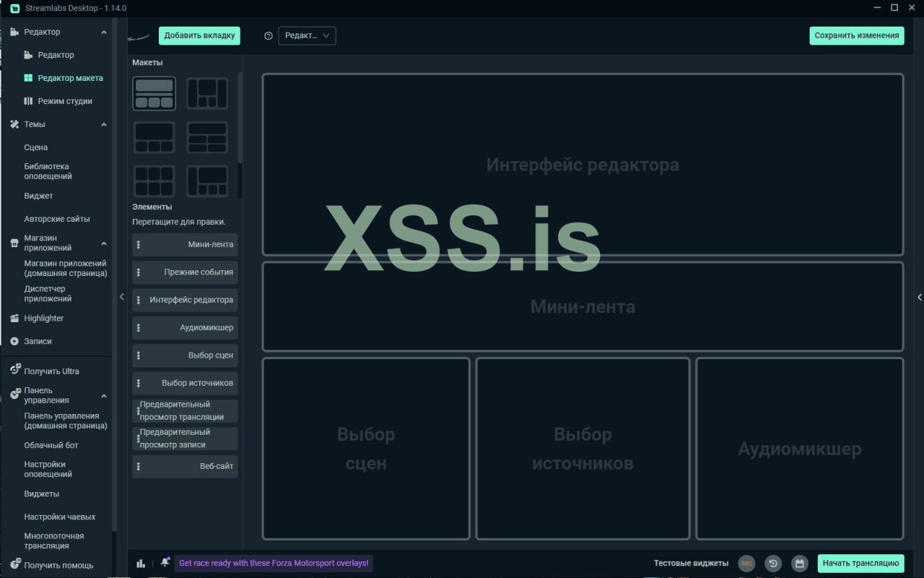Click the REC recording button

[747, 564]
